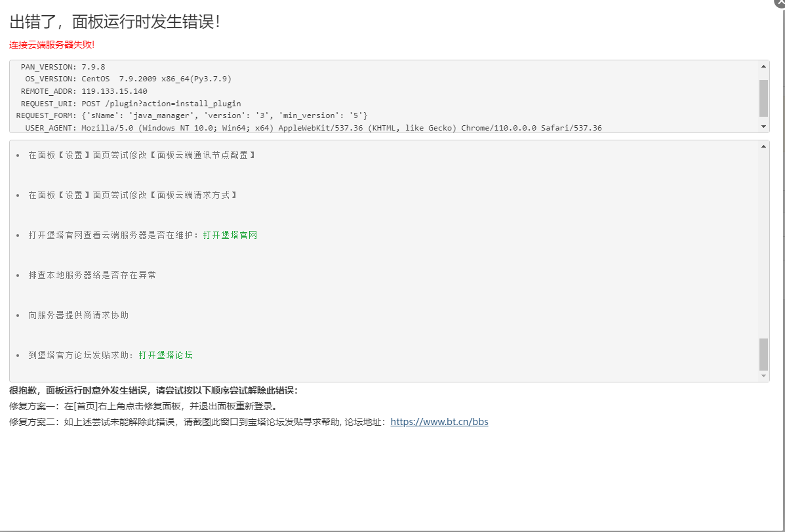Image resolution: width=785 pixels, height=532 pixels.
Task: Click the suggestions list scroll-down arrow
Action: (x=763, y=376)
